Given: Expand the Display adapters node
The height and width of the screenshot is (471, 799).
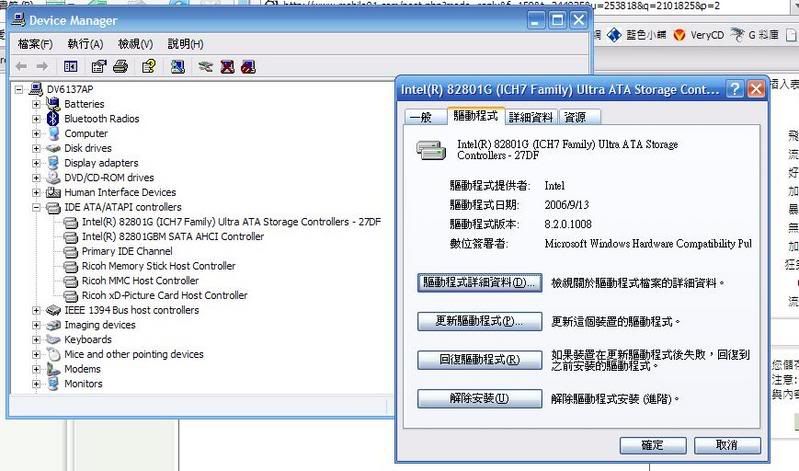Looking at the screenshot, I should [37, 163].
